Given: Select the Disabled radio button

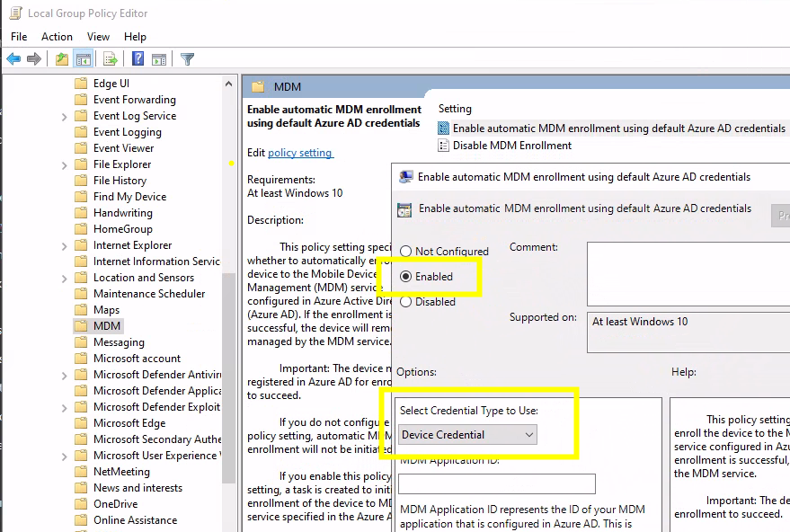Looking at the screenshot, I should 405,301.
